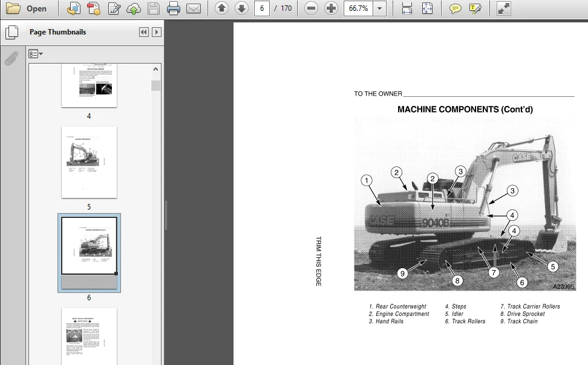
Task: Click the Open folder icon
Action: pos(13,8)
